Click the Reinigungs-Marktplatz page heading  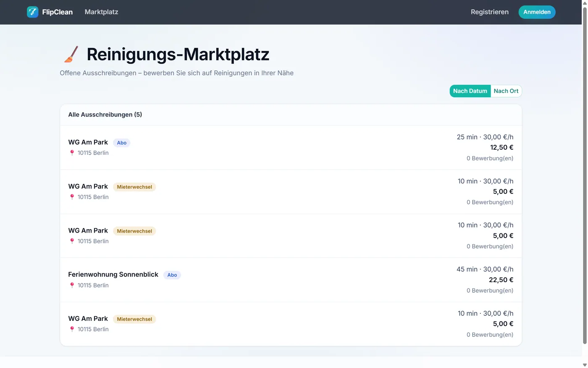178,55
